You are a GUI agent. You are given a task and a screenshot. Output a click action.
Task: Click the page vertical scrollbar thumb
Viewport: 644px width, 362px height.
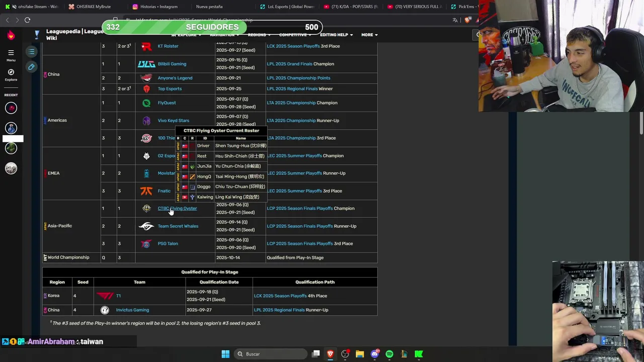(x=641, y=123)
